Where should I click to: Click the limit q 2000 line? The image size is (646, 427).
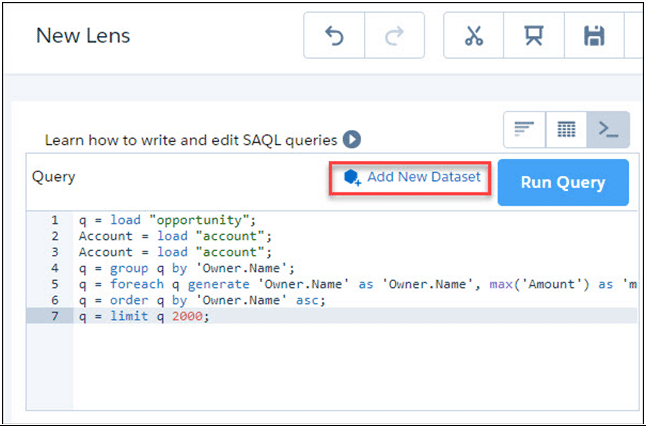tap(145, 317)
